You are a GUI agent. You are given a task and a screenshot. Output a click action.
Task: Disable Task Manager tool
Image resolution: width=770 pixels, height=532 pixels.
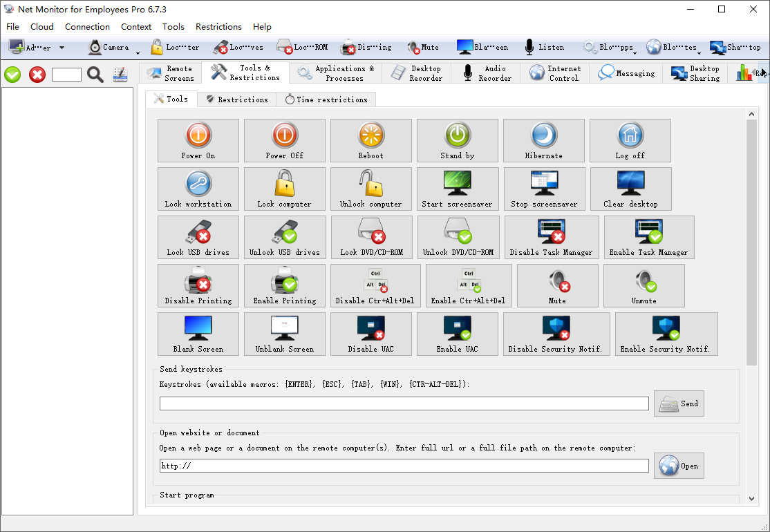tap(552, 237)
